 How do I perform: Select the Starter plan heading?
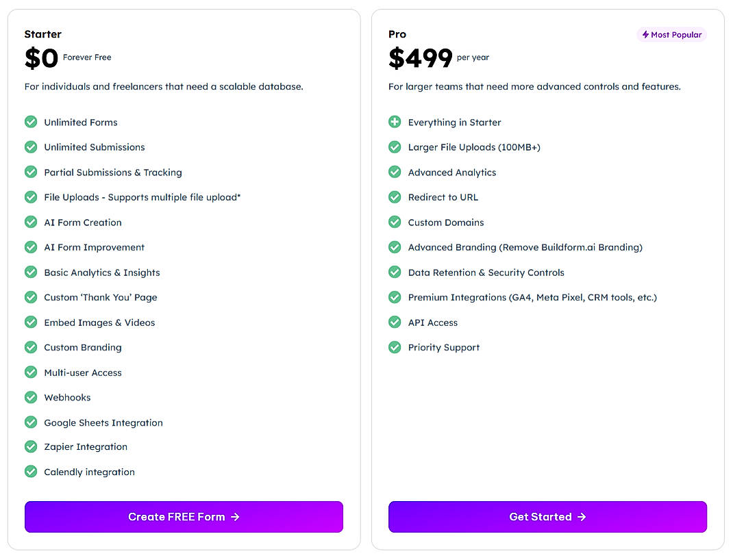pyautogui.click(x=42, y=34)
